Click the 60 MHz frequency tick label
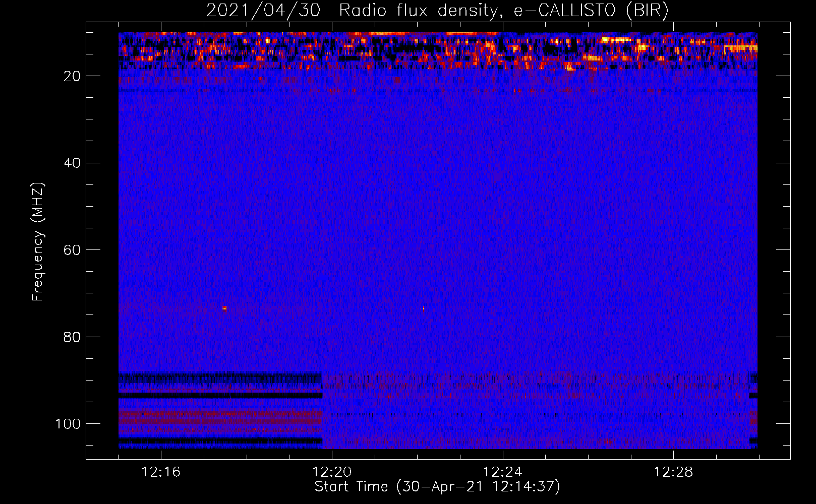This screenshot has height=504, width=816. [x=73, y=250]
